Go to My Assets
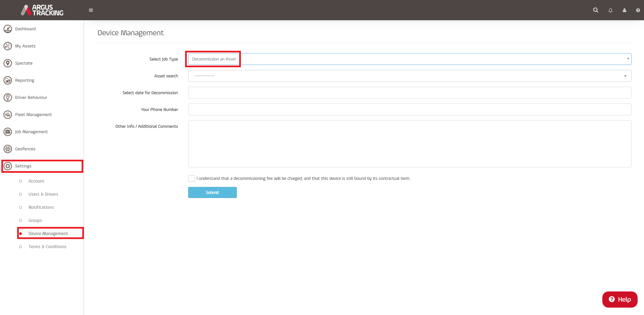This screenshot has height=315, width=644. pos(25,46)
